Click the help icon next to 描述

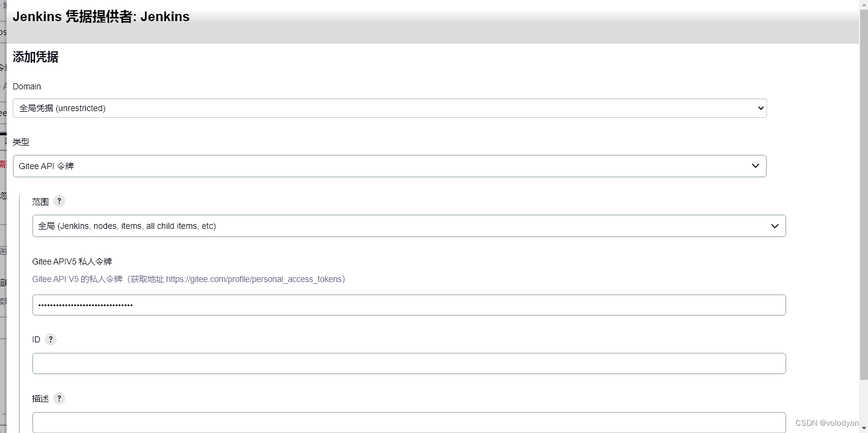59,399
